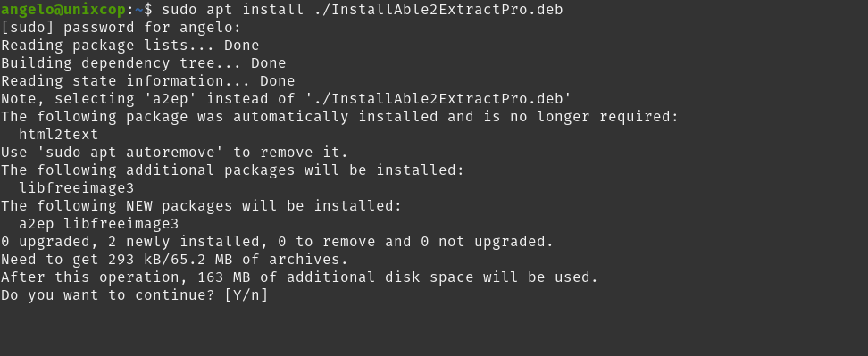The image size is (868, 356).
Task: Click the Note selecting 'a2ep' line
Action: coord(286,99)
